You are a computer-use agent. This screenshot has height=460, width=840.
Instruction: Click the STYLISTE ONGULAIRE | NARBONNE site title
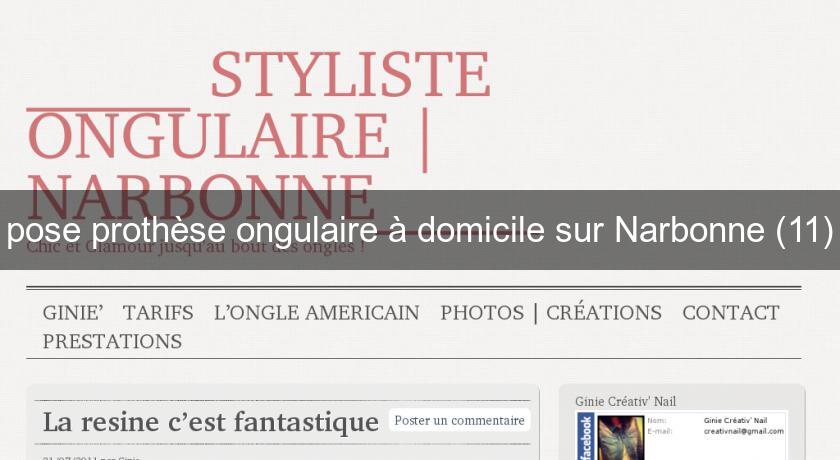(259, 135)
